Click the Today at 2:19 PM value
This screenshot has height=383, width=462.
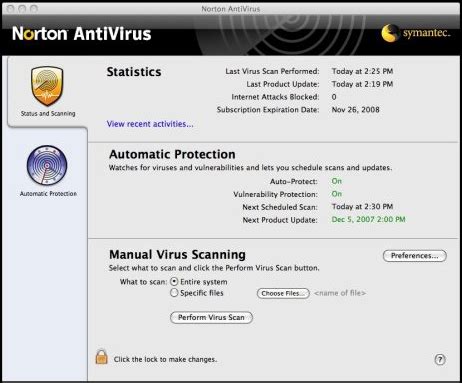point(362,84)
